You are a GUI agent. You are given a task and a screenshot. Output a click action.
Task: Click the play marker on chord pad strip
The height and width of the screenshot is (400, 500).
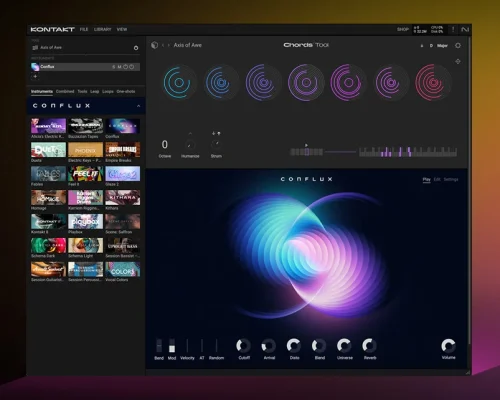(x=306, y=145)
